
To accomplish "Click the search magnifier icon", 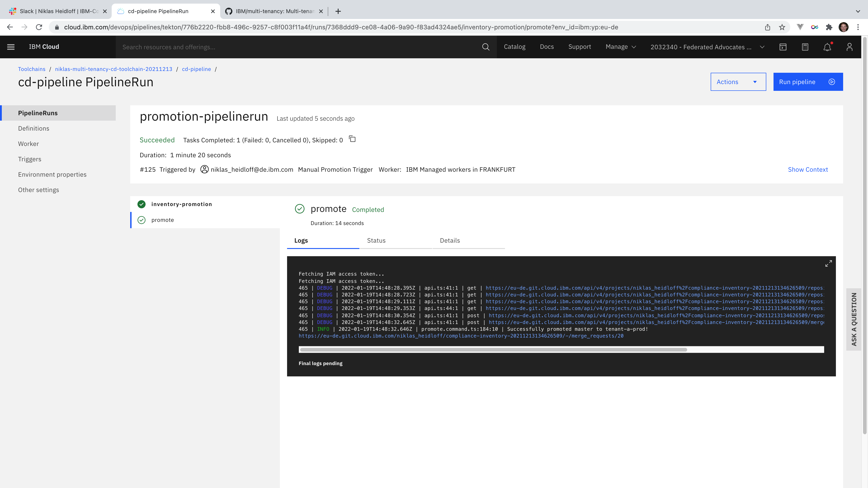I will coord(486,47).
